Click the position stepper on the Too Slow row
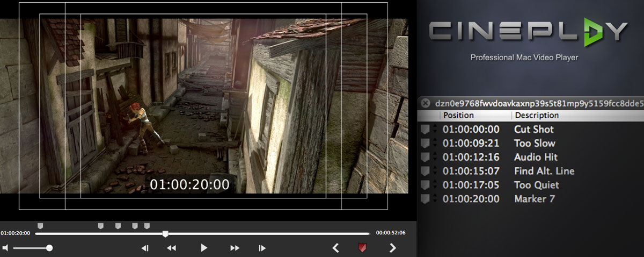This screenshot has height=257, width=644. (434, 144)
